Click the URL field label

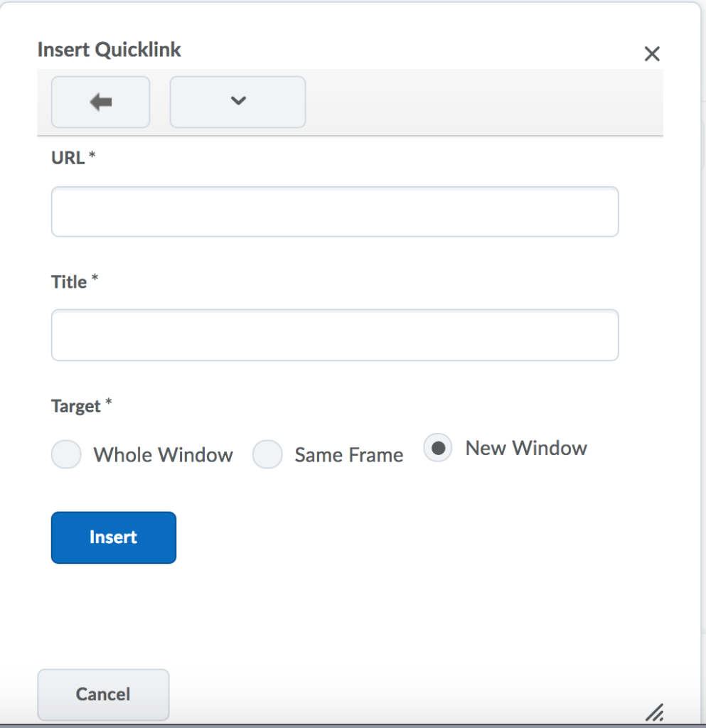point(68,158)
